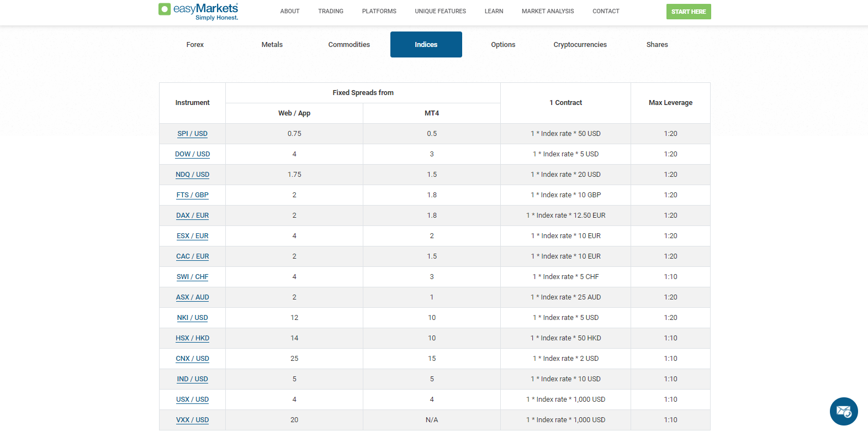Switch to the Commodities tab
This screenshot has width=868, height=436.
click(x=349, y=44)
